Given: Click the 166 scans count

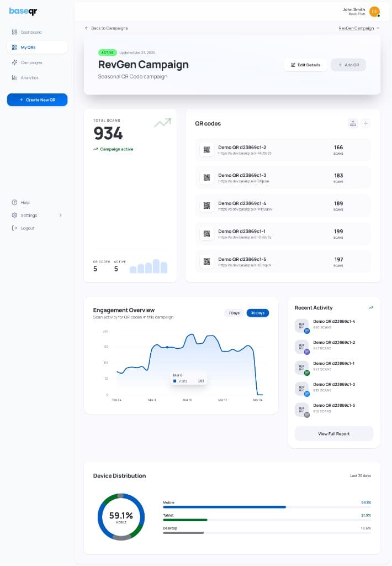Looking at the screenshot, I should point(338,148).
